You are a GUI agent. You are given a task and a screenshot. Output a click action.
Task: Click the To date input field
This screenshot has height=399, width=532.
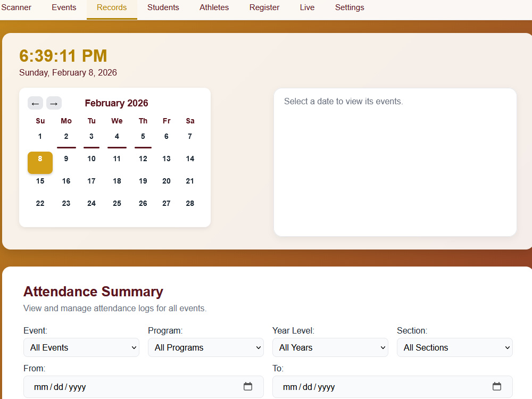pyautogui.click(x=393, y=387)
